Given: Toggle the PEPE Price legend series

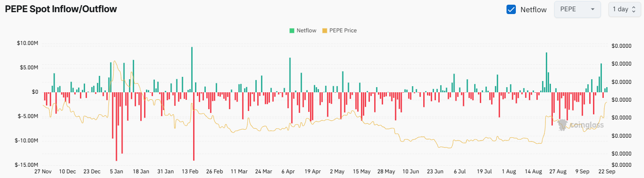Looking at the screenshot, I should [x=340, y=30].
